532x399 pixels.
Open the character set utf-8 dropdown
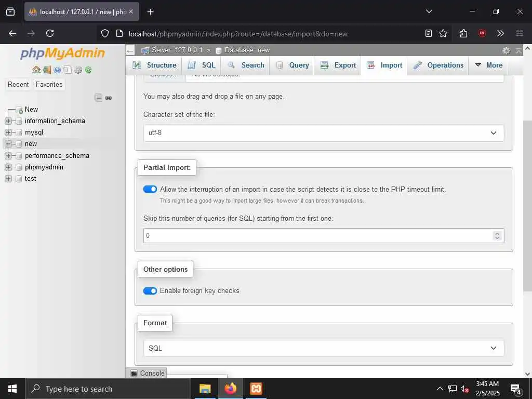pyautogui.click(x=324, y=133)
